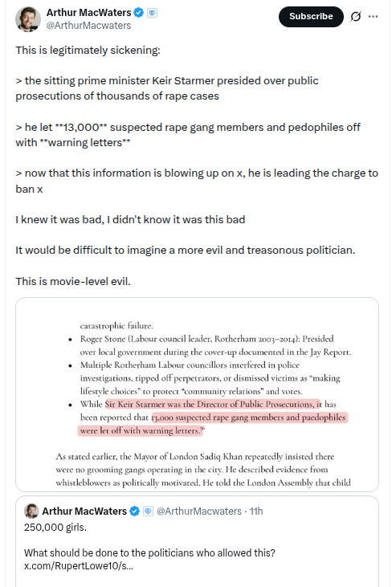Click shield badge in the quoted post

[x=149, y=511]
